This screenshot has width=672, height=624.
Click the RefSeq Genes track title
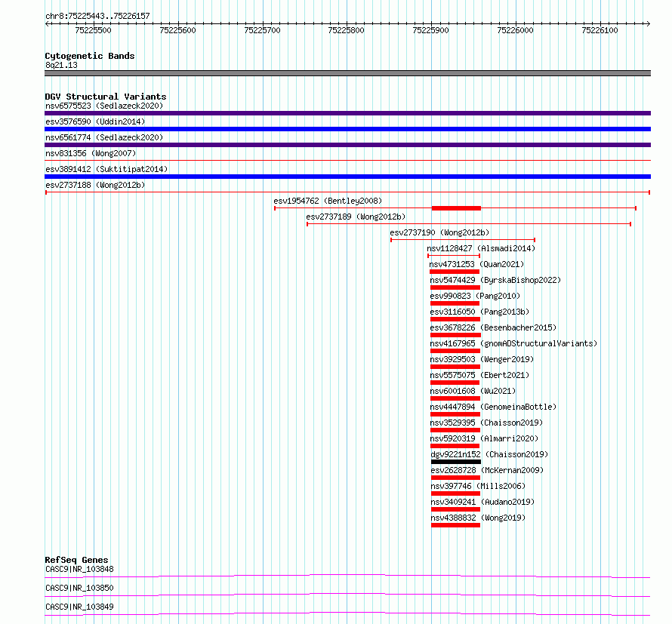(76, 560)
